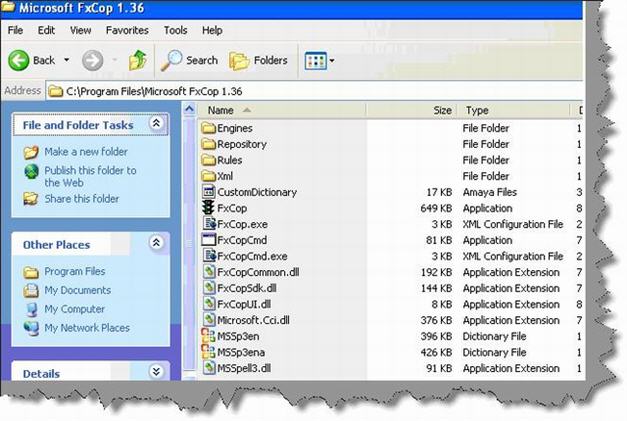Click the address bar path field
Screen dimensions: 627x421
point(314,92)
